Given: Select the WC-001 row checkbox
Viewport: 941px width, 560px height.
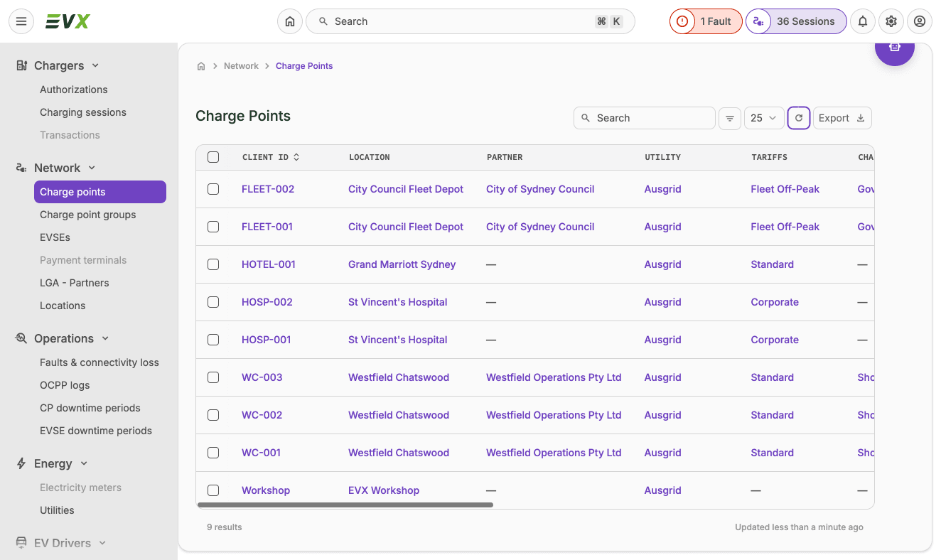Looking at the screenshot, I should coord(213,453).
